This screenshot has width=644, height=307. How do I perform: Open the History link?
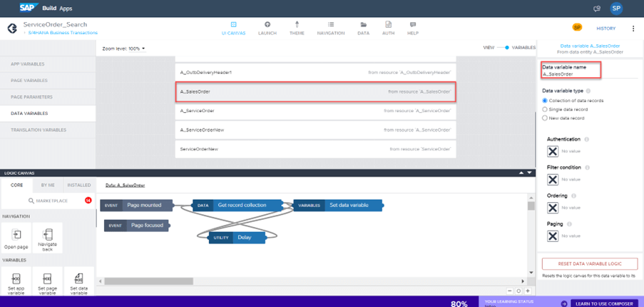pyautogui.click(x=605, y=29)
